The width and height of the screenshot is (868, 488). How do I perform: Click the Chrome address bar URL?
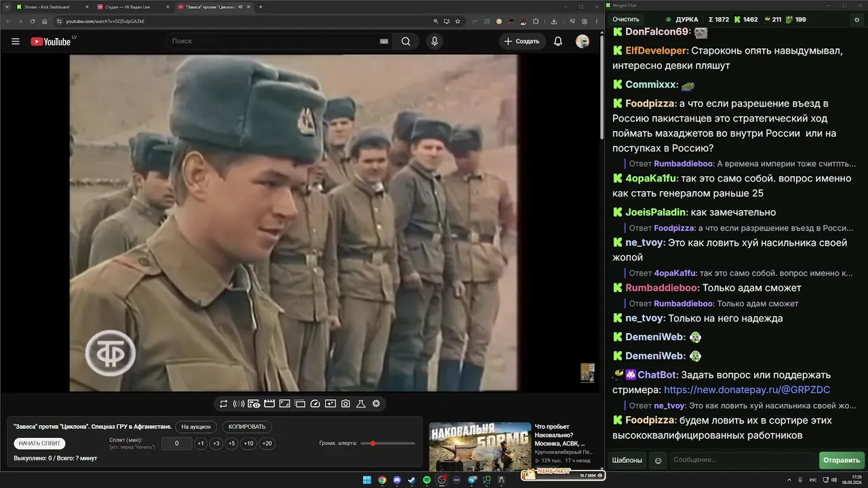click(105, 21)
